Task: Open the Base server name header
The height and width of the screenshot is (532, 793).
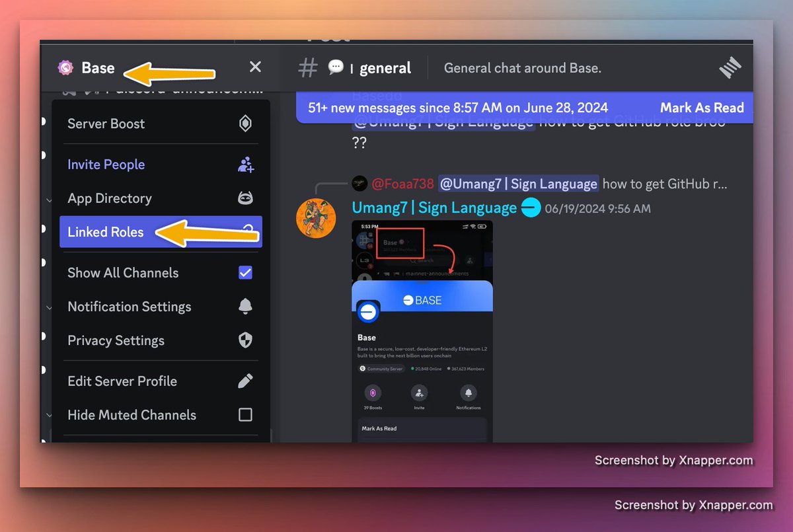Action: tap(97, 68)
